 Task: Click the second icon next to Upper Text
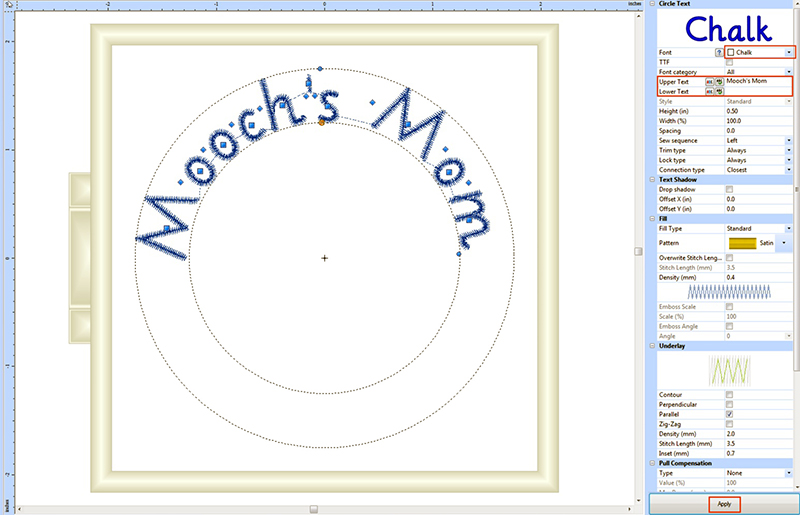[719, 82]
